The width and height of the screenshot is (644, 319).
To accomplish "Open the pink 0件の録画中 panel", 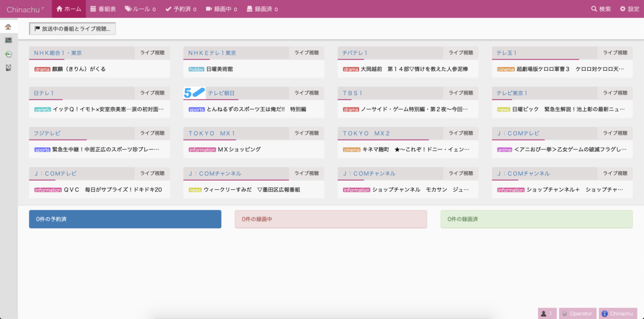I will [x=331, y=219].
